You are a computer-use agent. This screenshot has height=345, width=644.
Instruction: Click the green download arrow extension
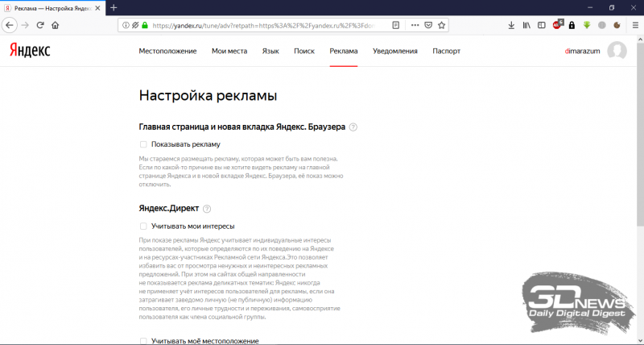pos(587,25)
